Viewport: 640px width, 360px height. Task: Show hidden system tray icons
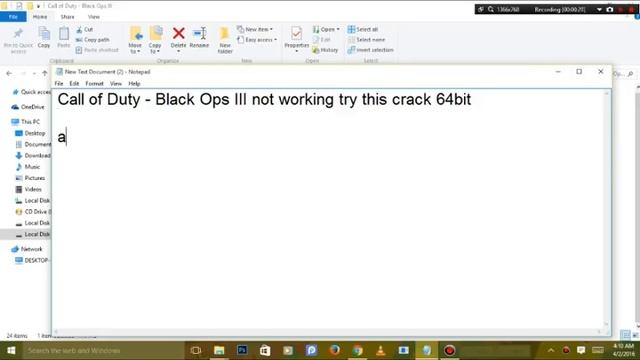coord(551,350)
